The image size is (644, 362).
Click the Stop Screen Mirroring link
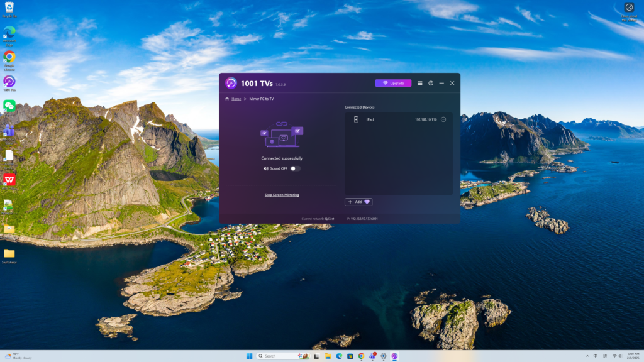(x=282, y=195)
